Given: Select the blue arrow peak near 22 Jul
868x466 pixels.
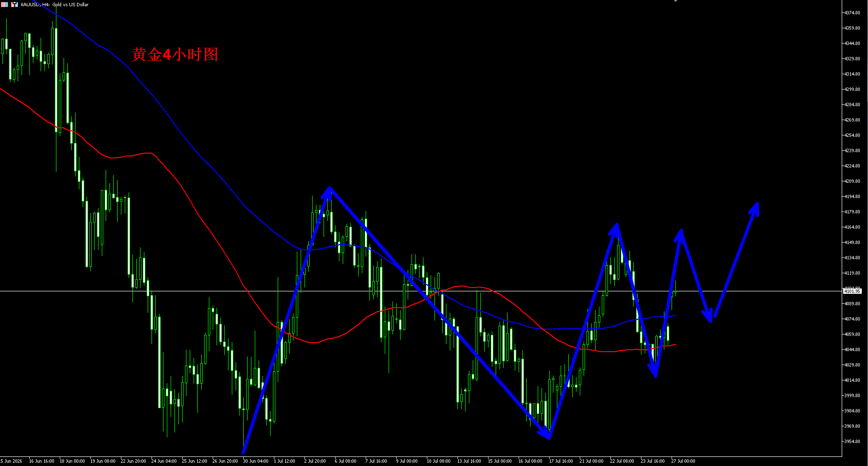Looking at the screenshot, I should pyautogui.click(x=616, y=226).
